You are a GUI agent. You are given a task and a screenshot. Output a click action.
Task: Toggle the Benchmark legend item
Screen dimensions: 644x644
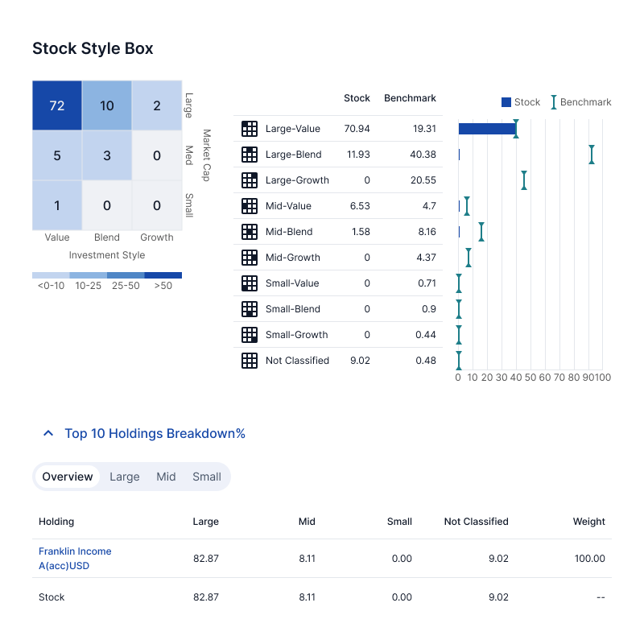tap(581, 102)
